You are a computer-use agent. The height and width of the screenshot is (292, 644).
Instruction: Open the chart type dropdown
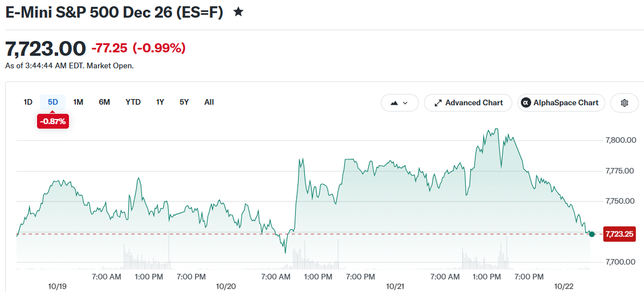tap(400, 103)
